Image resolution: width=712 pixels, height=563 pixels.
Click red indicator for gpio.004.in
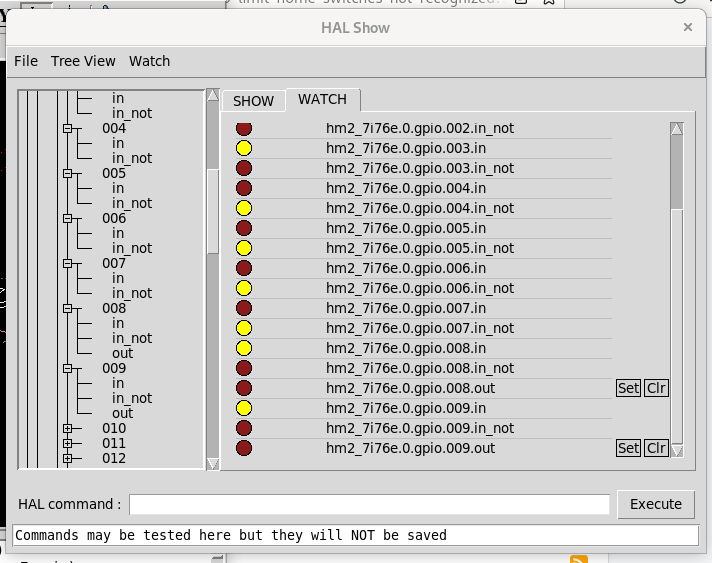pyautogui.click(x=243, y=188)
